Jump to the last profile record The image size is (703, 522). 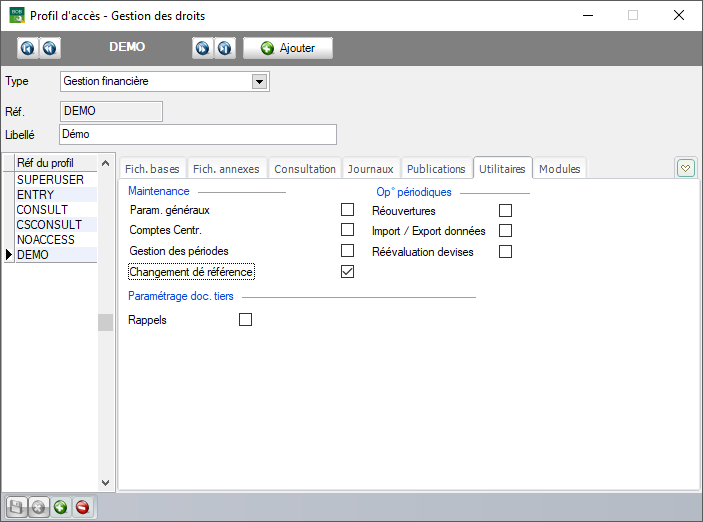click(x=225, y=48)
